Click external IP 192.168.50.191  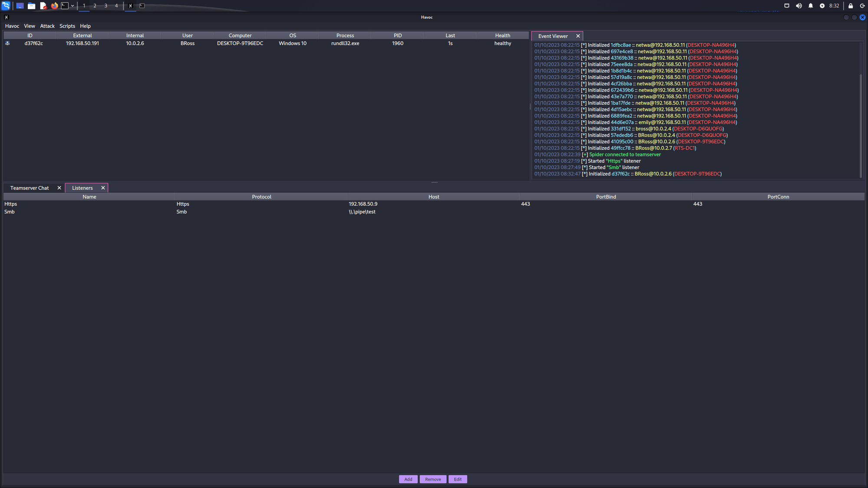tap(82, 43)
